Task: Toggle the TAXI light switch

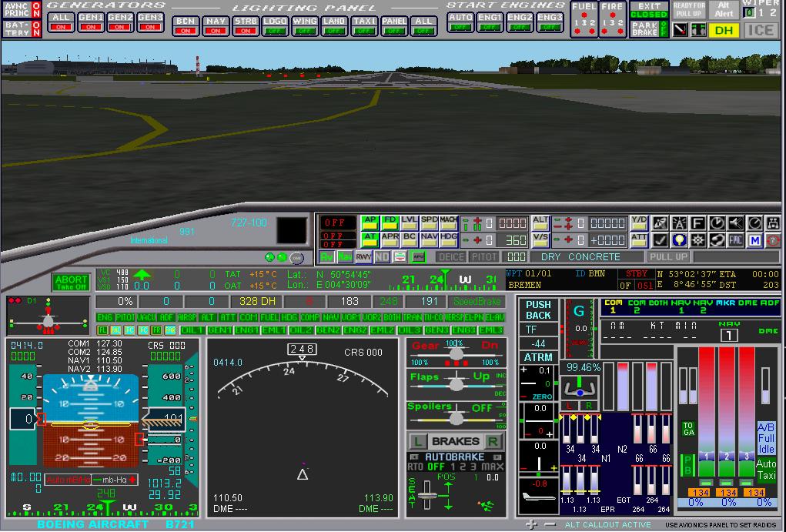Action: (364, 26)
